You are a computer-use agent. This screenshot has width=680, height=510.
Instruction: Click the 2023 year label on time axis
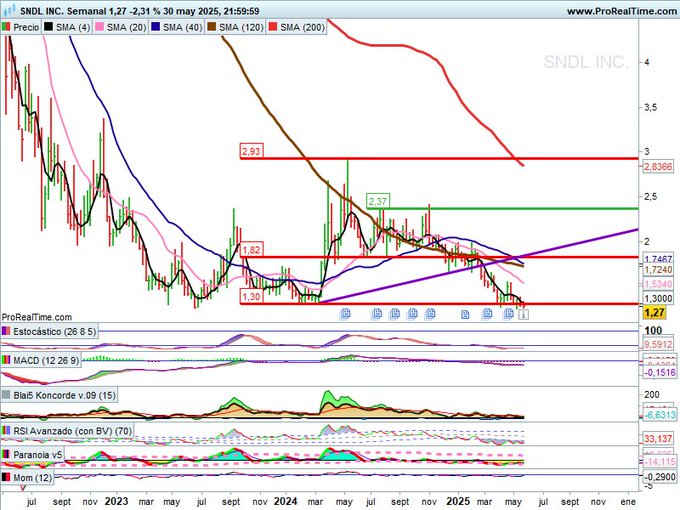pos(117,501)
